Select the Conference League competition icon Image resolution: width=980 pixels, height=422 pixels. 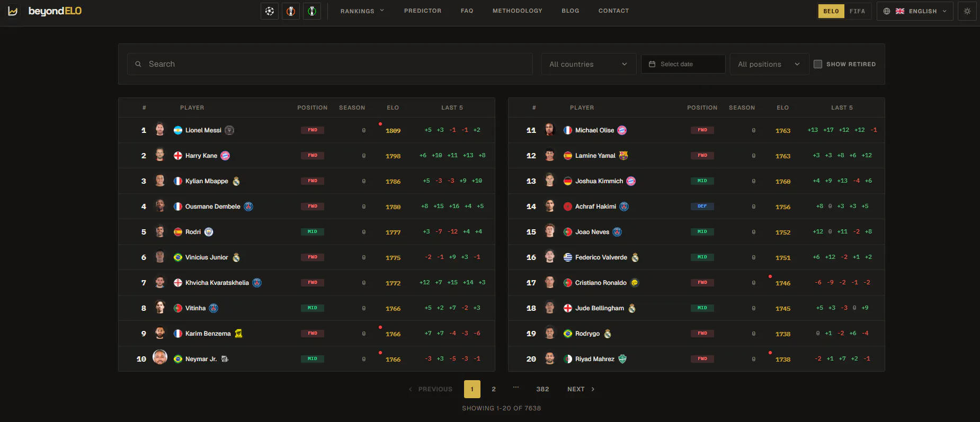click(x=312, y=11)
